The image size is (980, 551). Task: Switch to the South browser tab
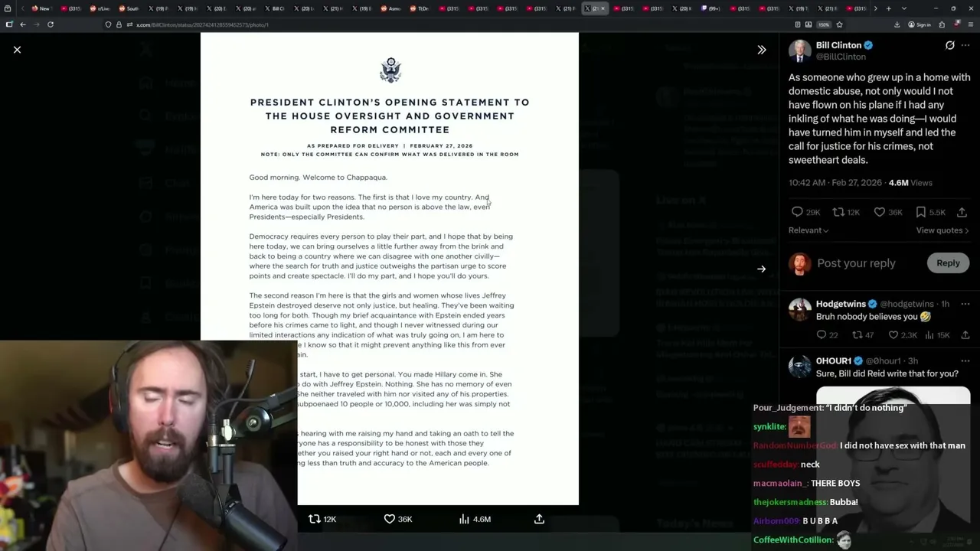click(x=129, y=8)
